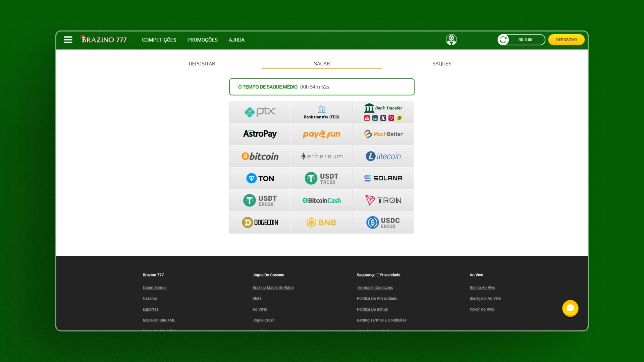This screenshot has height=362, width=644.
Task: Open Política De Bônus link
Action: click(372, 309)
